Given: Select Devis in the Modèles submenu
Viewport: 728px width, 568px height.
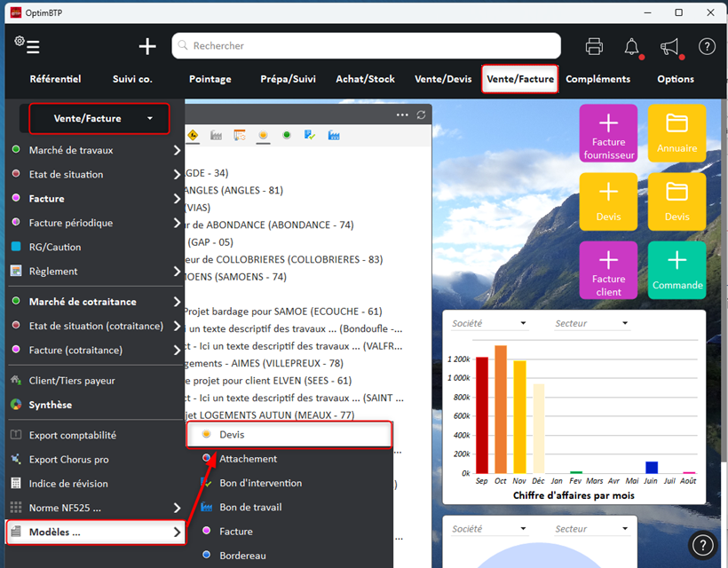Looking at the screenshot, I should (x=289, y=435).
